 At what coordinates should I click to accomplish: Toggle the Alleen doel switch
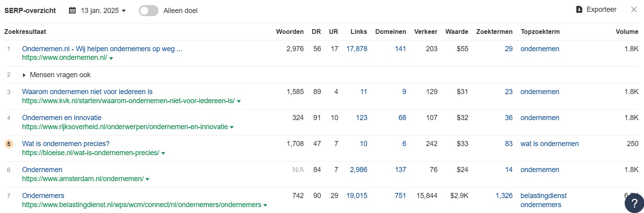pyautogui.click(x=149, y=11)
